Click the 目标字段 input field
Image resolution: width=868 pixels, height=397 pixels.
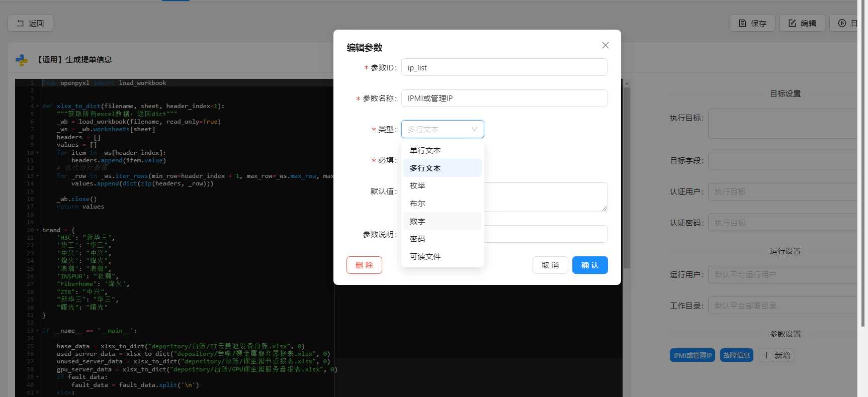tap(783, 160)
